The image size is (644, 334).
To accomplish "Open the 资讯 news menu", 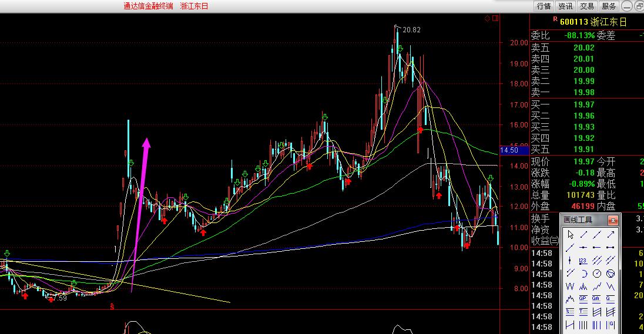I will click(x=565, y=6).
